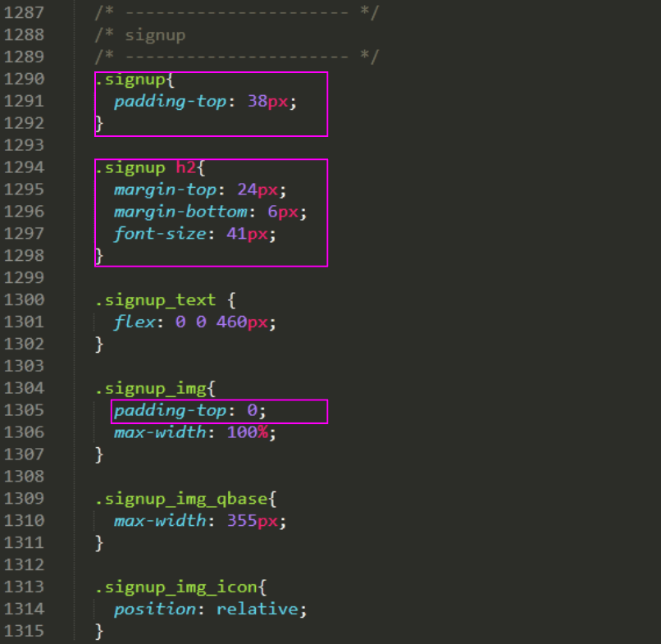Click the "0" value of padding-top
661x644 pixels.
(252, 410)
